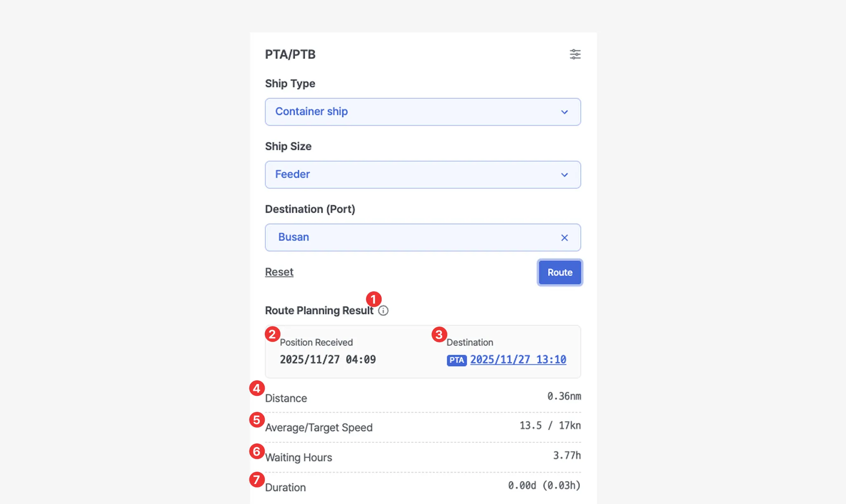Open the Container ship dropdown
846x504 pixels.
point(413,112)
